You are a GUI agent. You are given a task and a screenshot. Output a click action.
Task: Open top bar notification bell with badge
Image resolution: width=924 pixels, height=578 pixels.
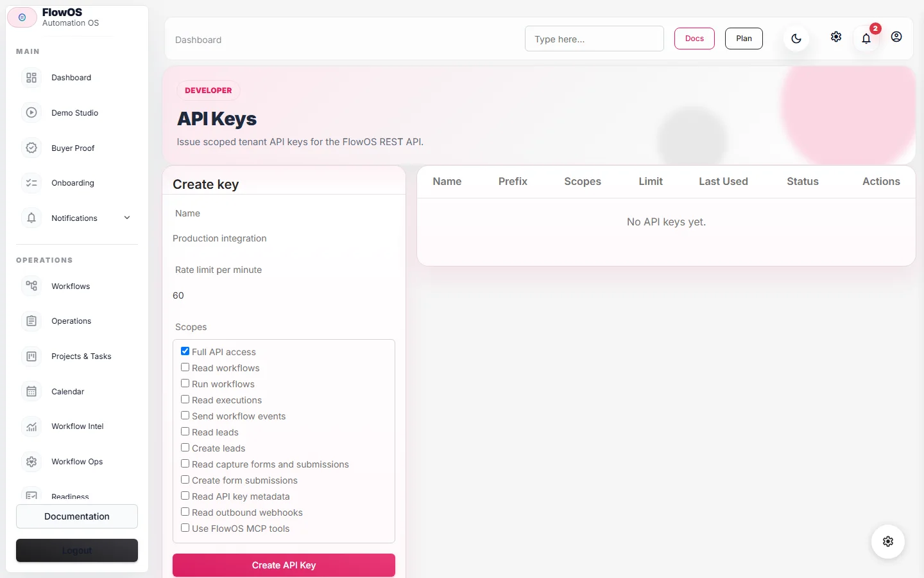coord(866,38)
